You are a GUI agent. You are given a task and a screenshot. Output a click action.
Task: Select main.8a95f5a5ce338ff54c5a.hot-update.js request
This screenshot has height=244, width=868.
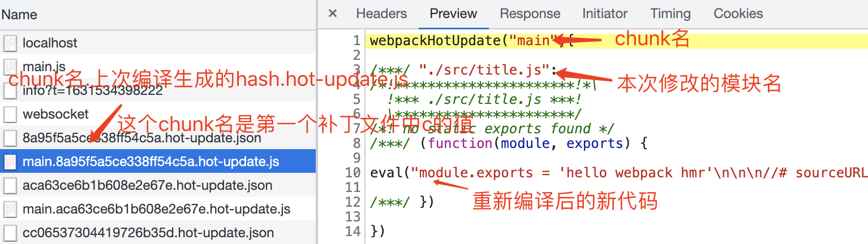pos(158,162)
